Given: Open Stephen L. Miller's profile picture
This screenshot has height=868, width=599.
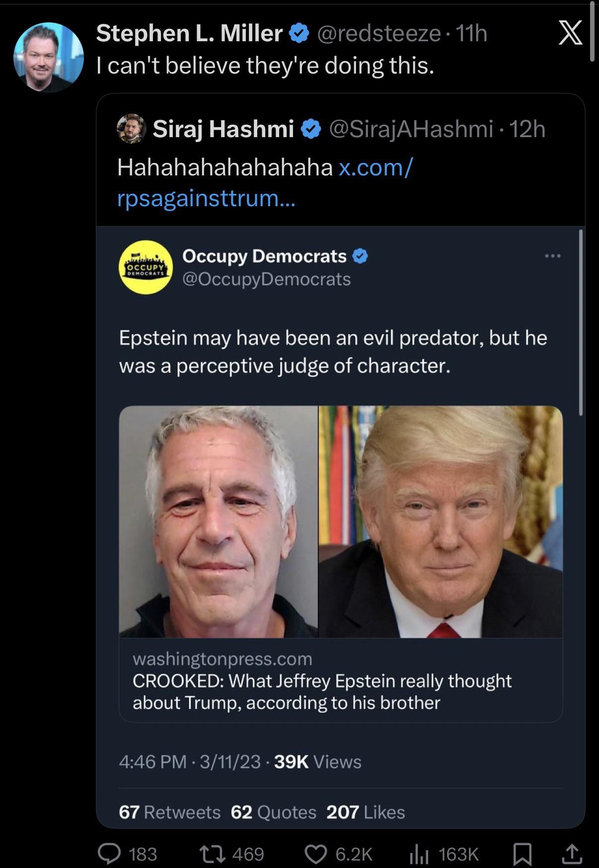Looking at the screenshot, I should (x=48, y=57).
